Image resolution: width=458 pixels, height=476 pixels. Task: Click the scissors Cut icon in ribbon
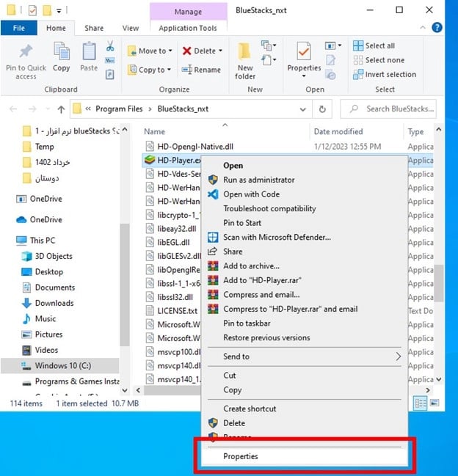(110, 45)
